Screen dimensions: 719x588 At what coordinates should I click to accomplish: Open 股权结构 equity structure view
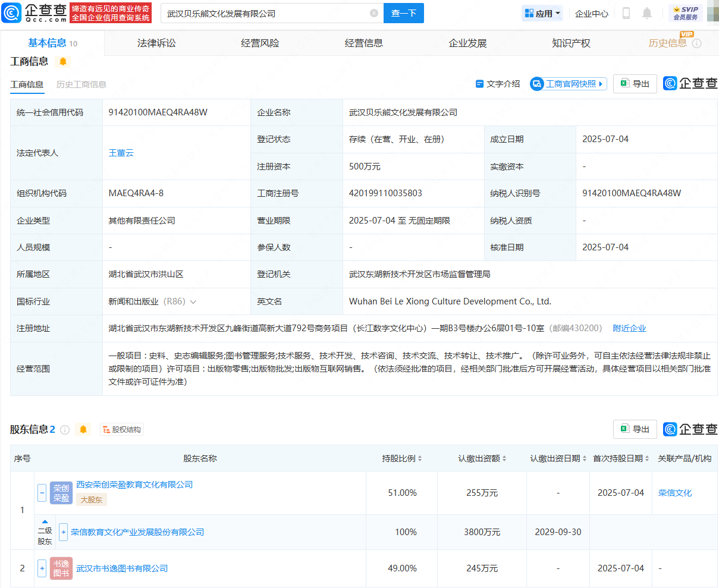click(122, 429)
